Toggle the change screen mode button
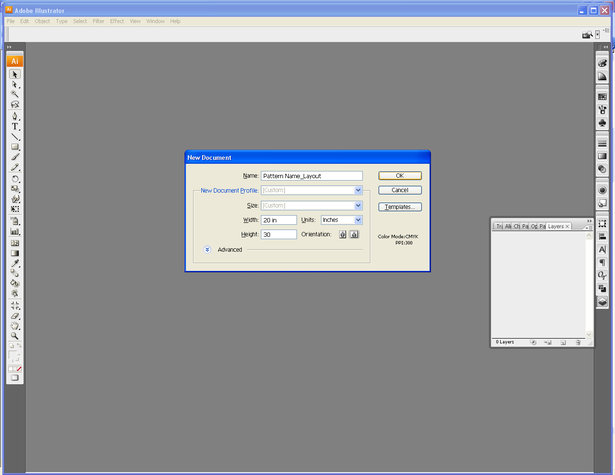This screenshot has width=615, height=475. (x=15, y=378)
